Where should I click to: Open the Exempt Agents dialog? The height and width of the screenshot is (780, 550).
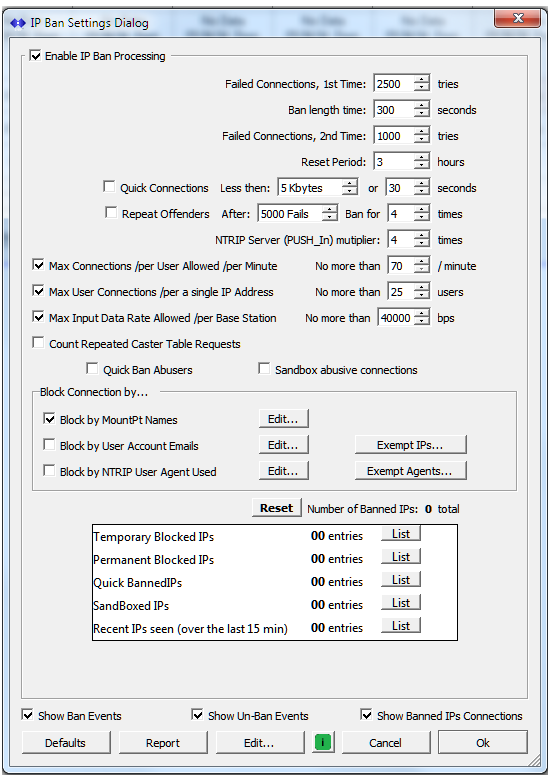click(x=410, y=471)
